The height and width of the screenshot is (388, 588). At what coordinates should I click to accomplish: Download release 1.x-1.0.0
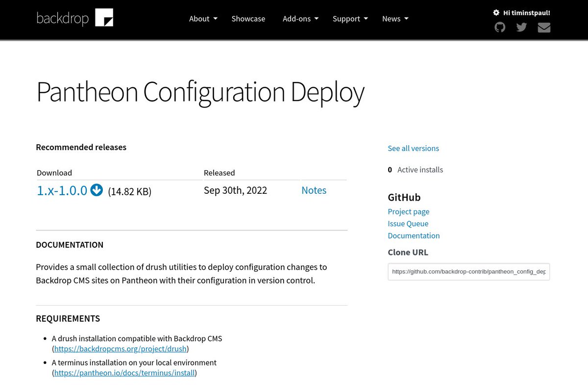point(62,190)
